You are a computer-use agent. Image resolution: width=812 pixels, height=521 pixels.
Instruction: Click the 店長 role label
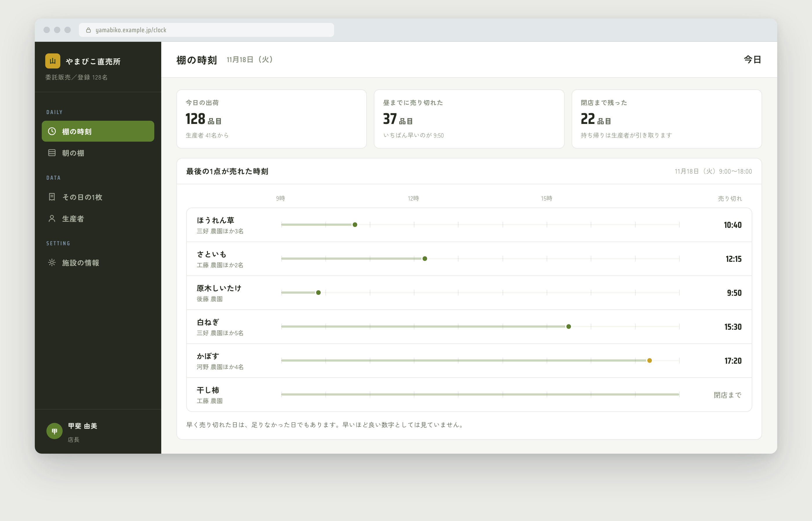click(x=74, y=439)
